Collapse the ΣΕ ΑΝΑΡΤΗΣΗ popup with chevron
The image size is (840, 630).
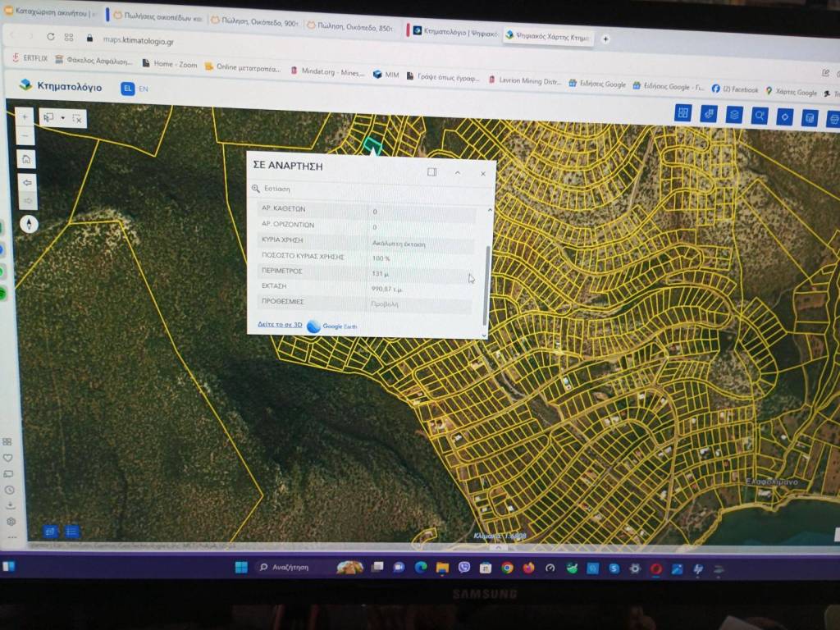[x=458, y=172]
